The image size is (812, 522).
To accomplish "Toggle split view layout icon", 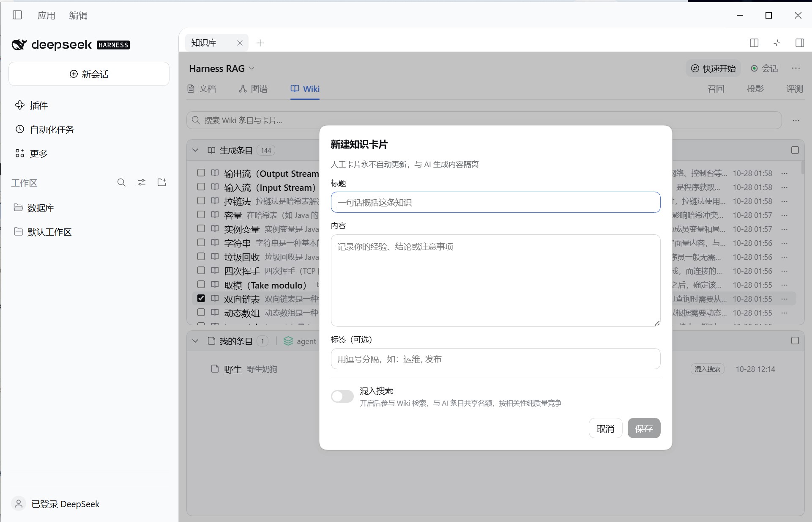I will click(754, 43).
